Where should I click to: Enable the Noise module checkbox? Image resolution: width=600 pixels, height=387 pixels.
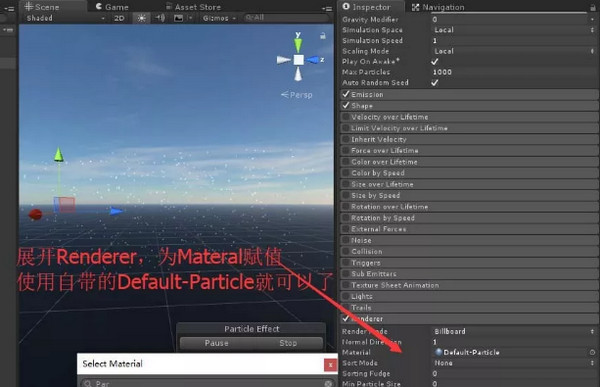(x=346, y=240)
